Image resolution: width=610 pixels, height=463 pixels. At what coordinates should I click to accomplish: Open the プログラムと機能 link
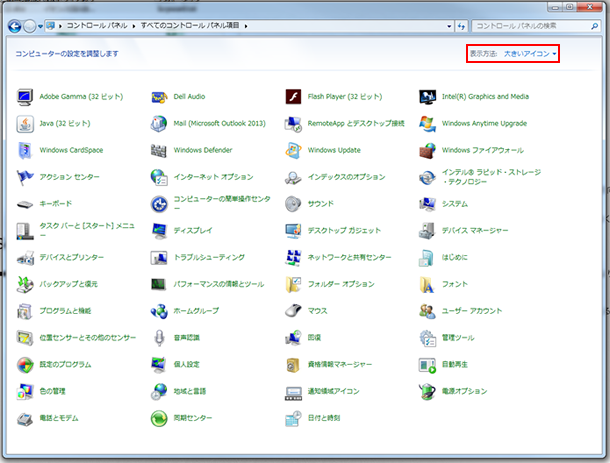65,311
